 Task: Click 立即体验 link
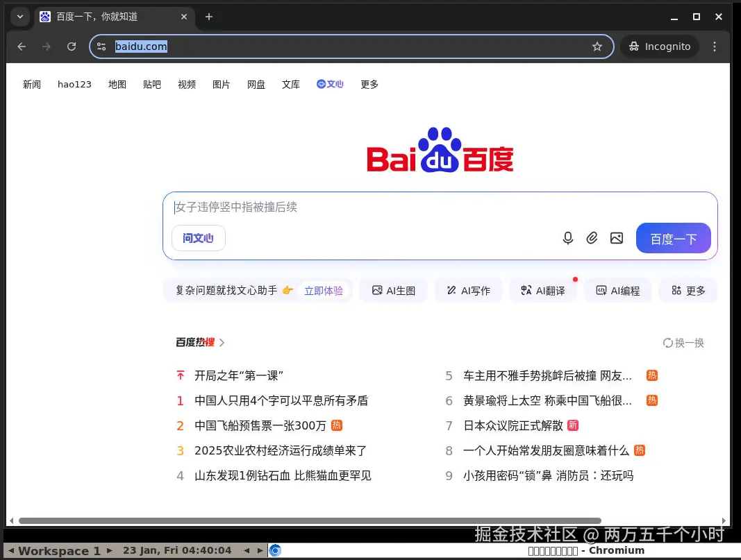pyautogui.click(x=324, y=290)
